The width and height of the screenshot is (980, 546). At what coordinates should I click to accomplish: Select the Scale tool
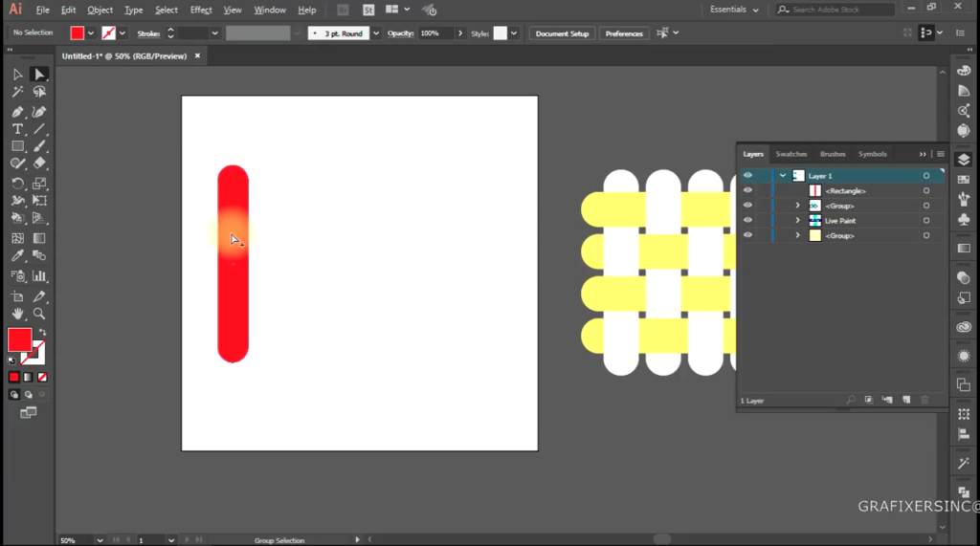[39, 184]
